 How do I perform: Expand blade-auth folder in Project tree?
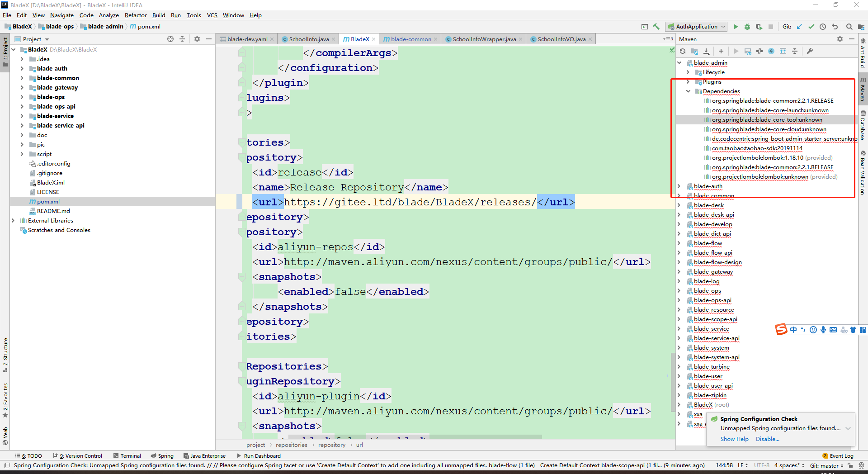click(x=22, y=69)
